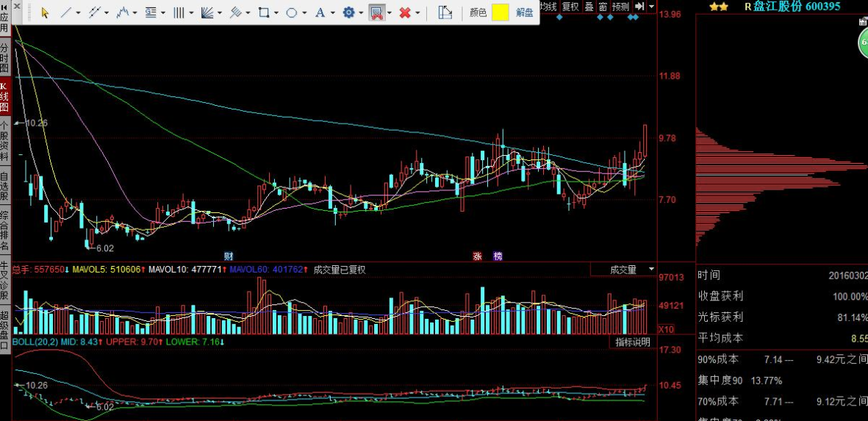Viewport: 868px width, 421px height.
Task: Expand the line tool dropdown arrow
Action: [78, 12]
